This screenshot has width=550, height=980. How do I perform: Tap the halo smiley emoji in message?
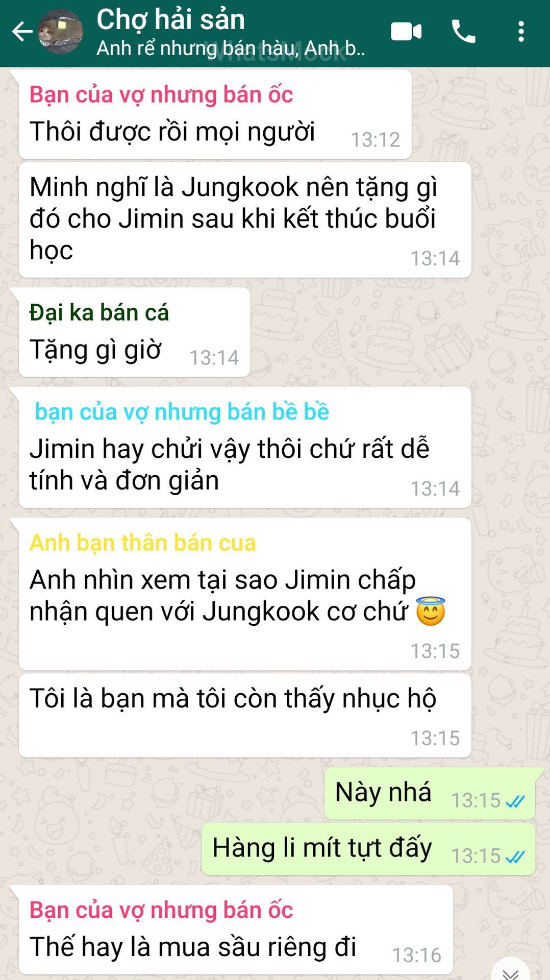tap(431, 611)
